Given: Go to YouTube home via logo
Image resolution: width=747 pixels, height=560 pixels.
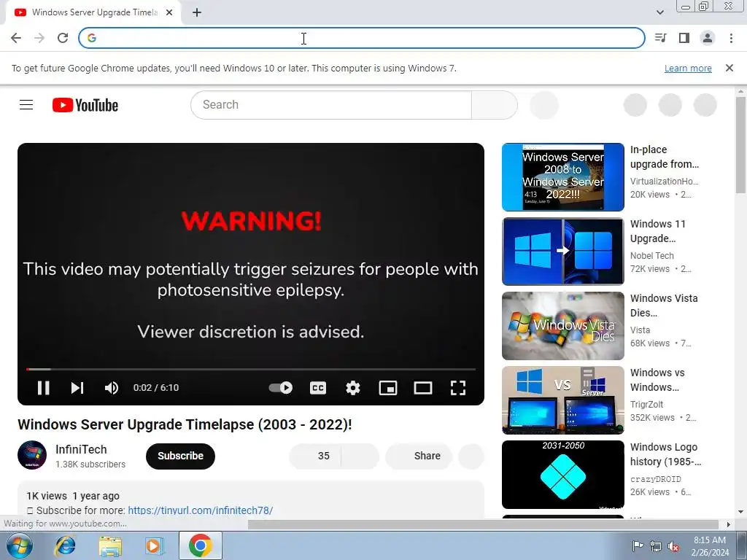Looking at the screenshot, I should (x=85, y=105).
